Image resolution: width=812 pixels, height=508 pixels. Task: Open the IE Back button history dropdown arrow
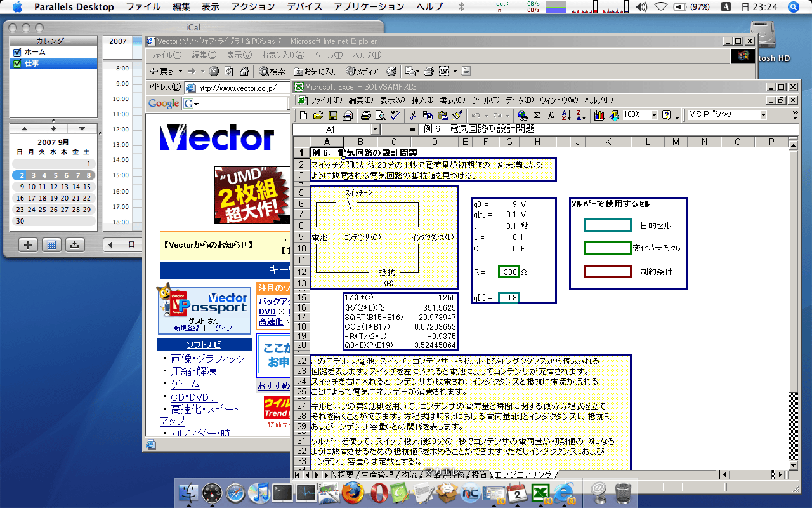tap(180, 72)
